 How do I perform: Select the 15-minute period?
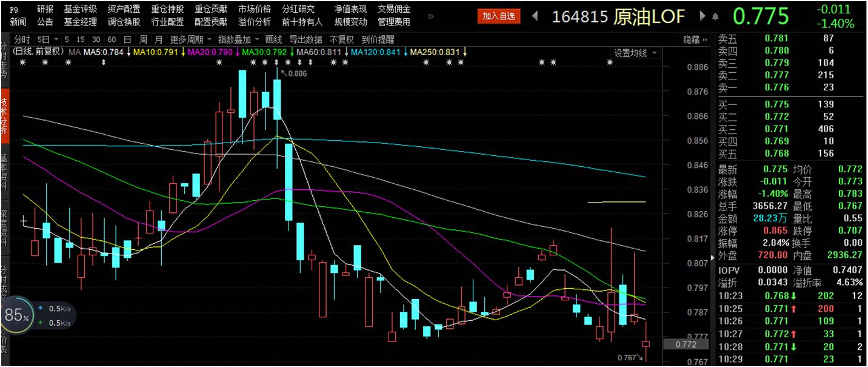(81, 39)
